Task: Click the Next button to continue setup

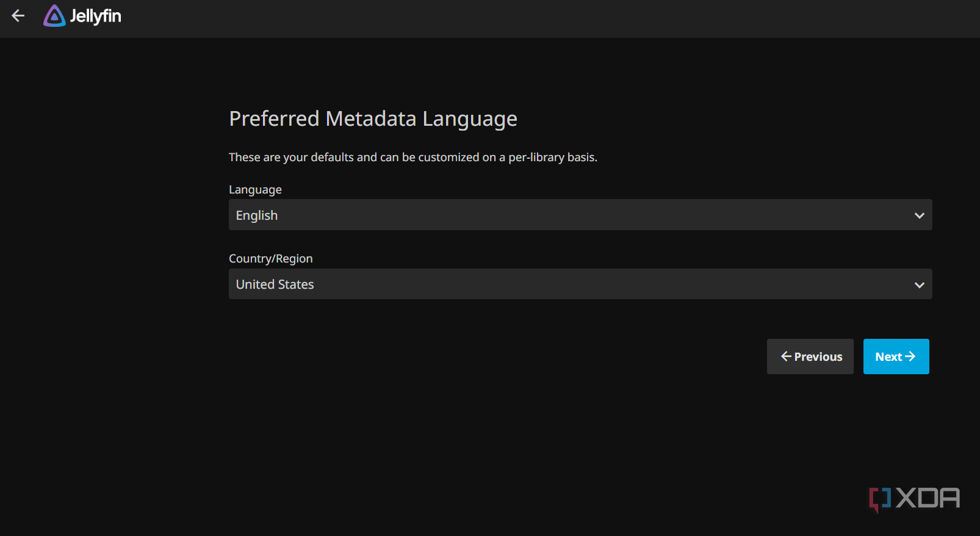Action: (896, 357)
